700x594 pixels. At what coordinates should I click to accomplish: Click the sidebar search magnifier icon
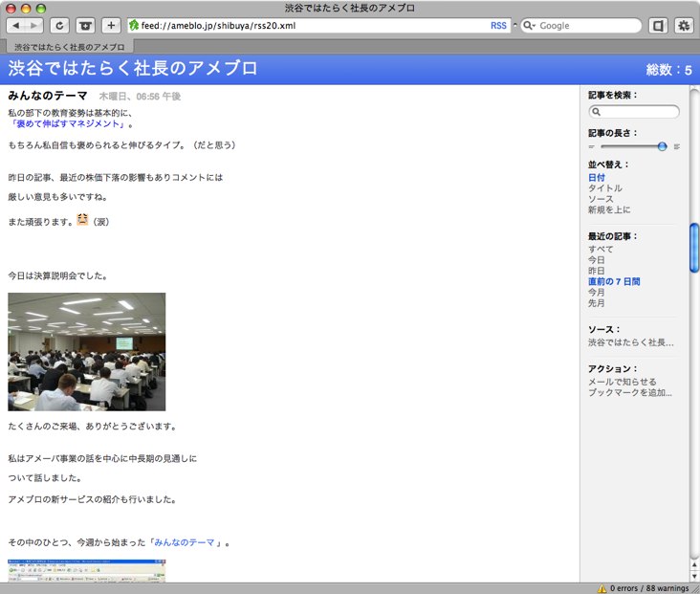tap(596, 112)
